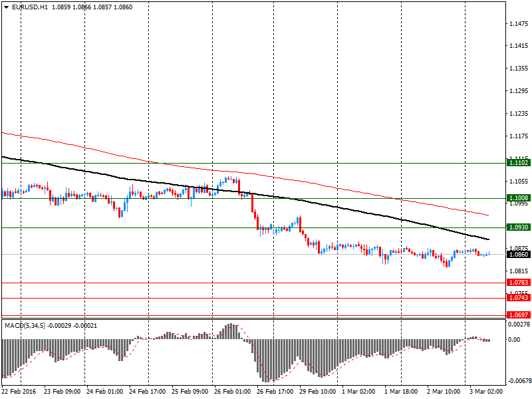Image resolution: width=532 pixels, height=399 pixels.
Task: Click the 0.00 MACD zero level value
Action: (514, 339)
